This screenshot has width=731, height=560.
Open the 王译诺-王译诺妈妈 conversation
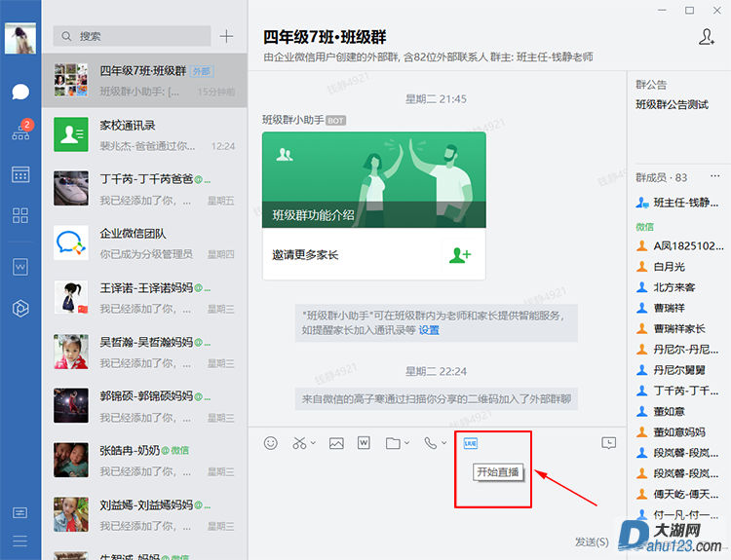[144, 297]
